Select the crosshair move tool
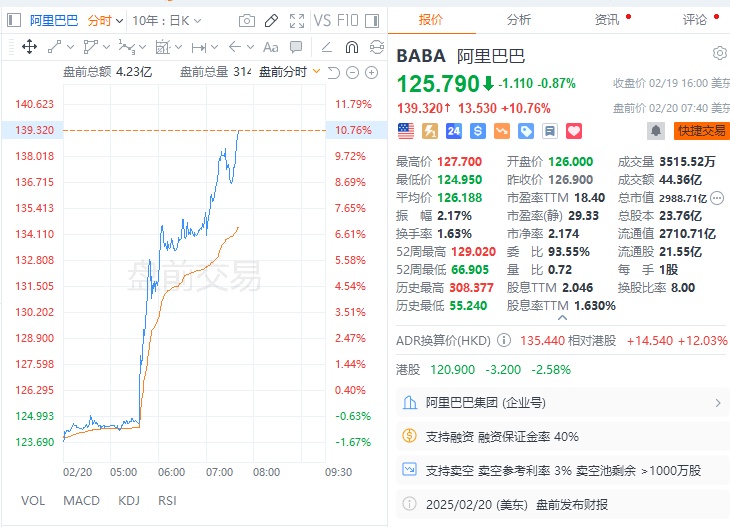Screen dimensions: 730x527 click(x=29, y=46)
